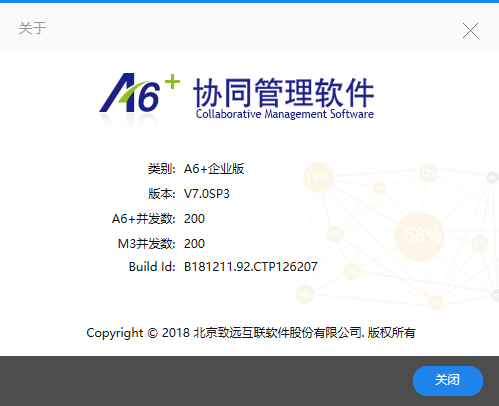Select the 协同管理软件 heading text
Image resolution: width=499 pixels, height=406 pixels.
(x=284, y=92)
